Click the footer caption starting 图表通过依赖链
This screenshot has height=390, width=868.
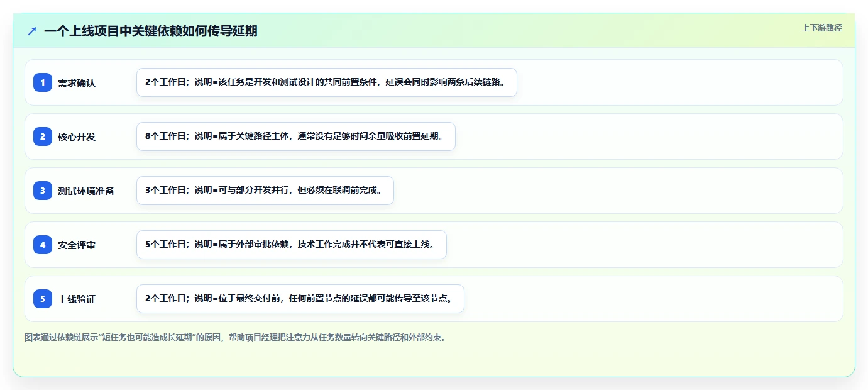[236, 337]
